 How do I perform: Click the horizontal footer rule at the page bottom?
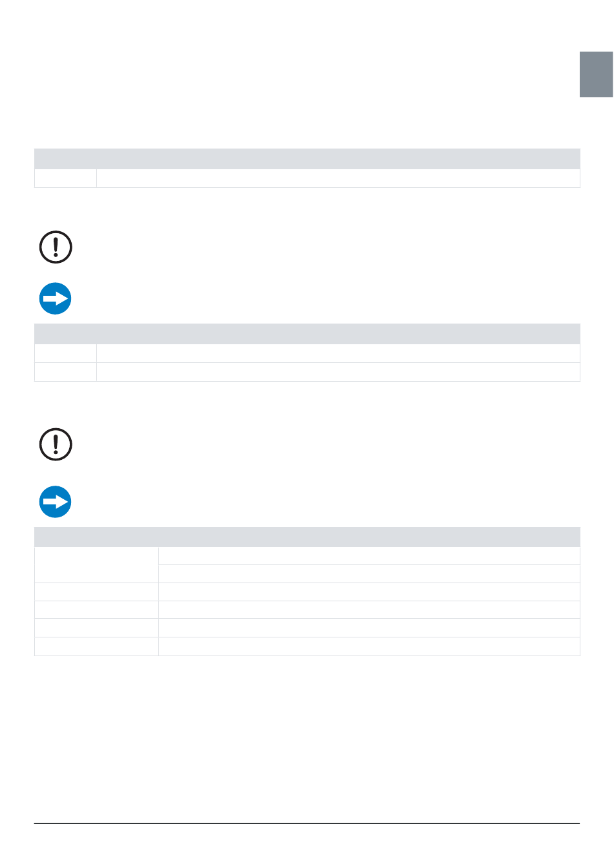[x=307, y=823]
